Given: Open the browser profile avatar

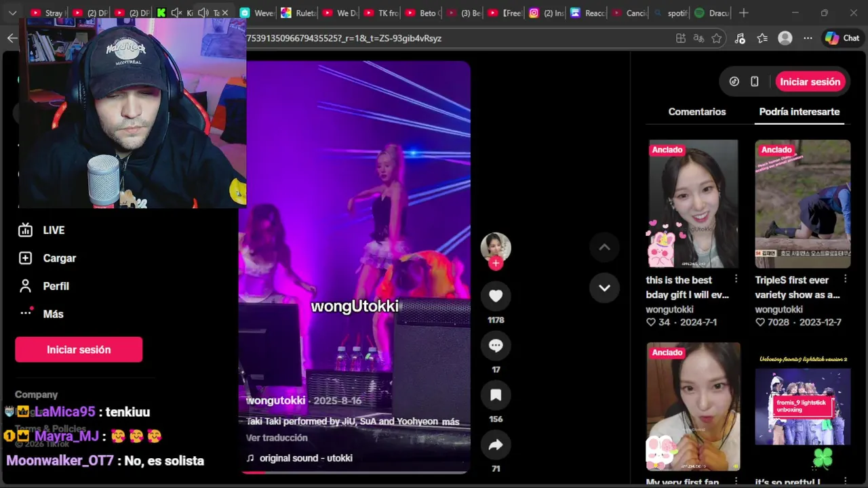Looking at the screenshot, I should coord(785,38).
